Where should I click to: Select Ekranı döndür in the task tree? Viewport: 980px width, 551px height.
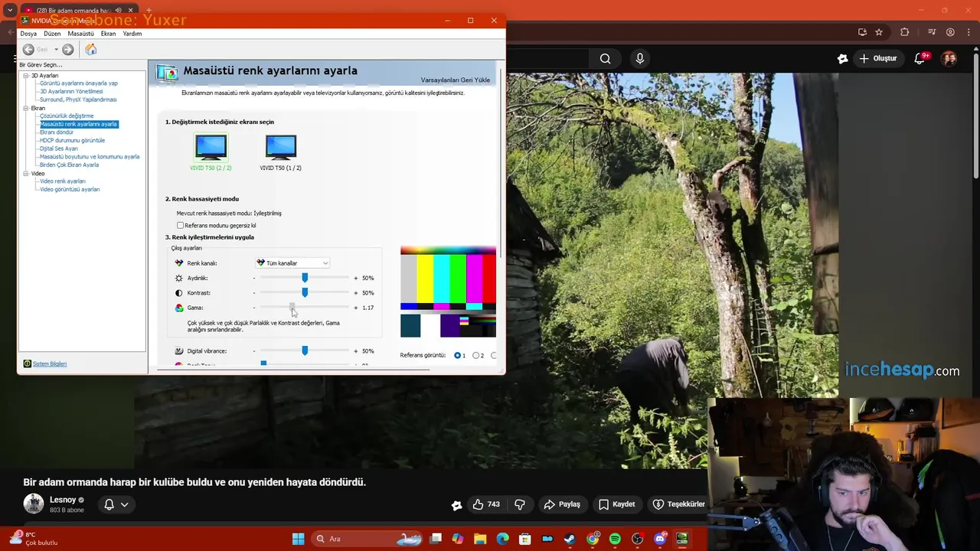pyautogui.click(x=57, y=132)
